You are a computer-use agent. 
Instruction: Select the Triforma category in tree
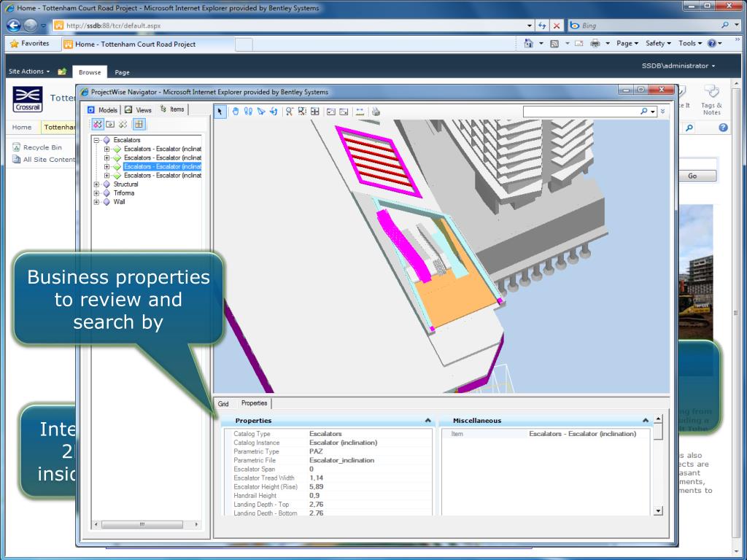(124, 193)
